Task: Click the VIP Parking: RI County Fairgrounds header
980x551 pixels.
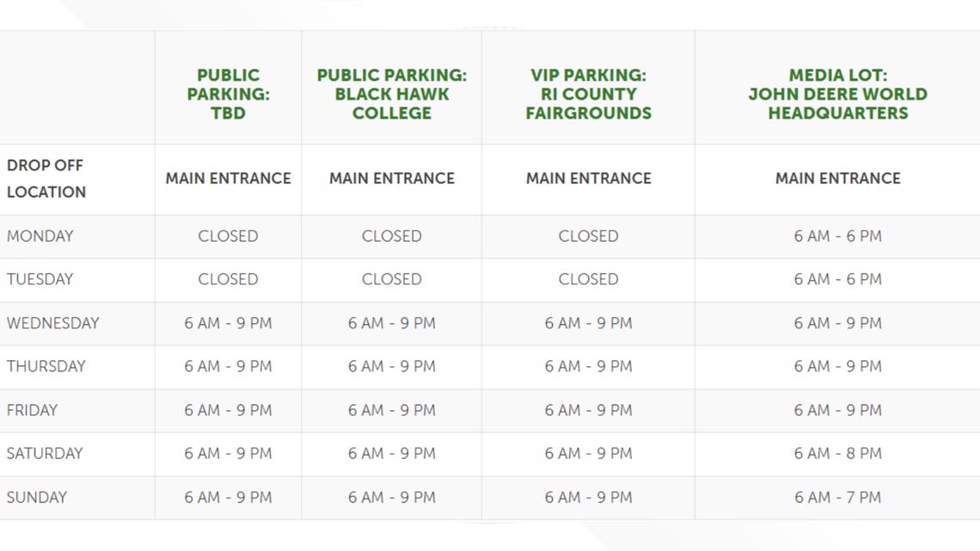Action: pyautogui.click(x=588, y=94)
